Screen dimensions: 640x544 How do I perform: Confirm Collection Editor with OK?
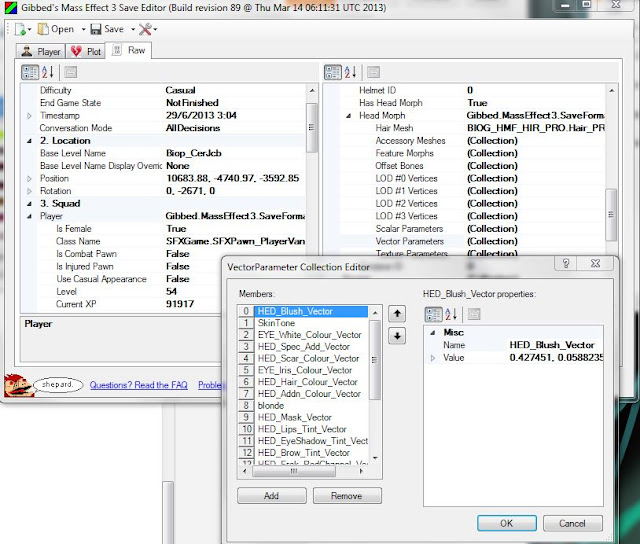click(507, 523)
